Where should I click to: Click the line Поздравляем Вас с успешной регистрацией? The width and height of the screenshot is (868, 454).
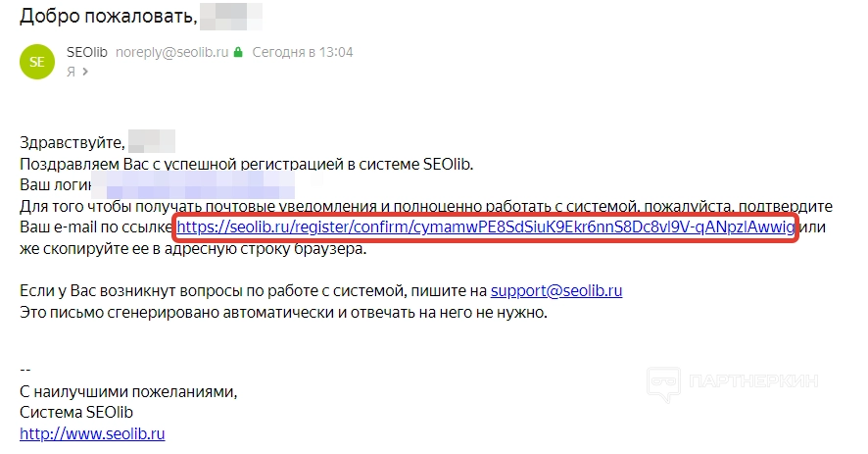click(x=246, y=163)
